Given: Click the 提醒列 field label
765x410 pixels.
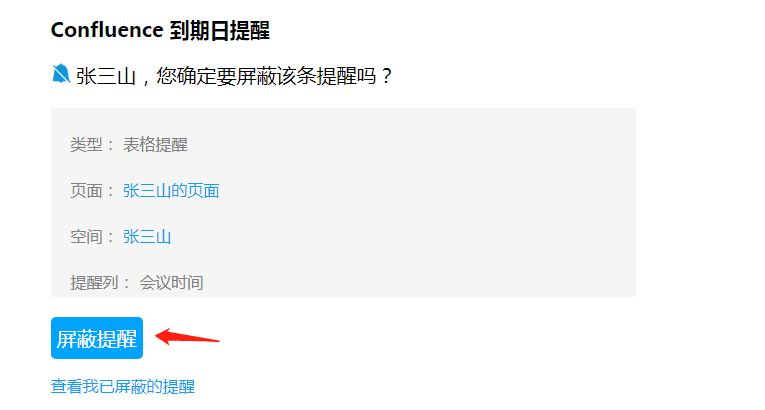Looking at the screenshot, I should [x=94, y=283].
